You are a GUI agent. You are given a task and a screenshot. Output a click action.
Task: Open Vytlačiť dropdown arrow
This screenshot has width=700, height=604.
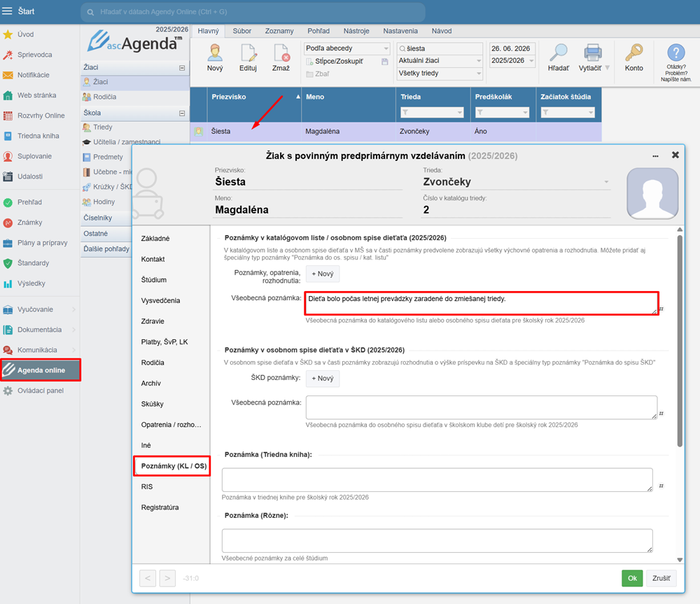pyautogui.click(x=607, y=68)
